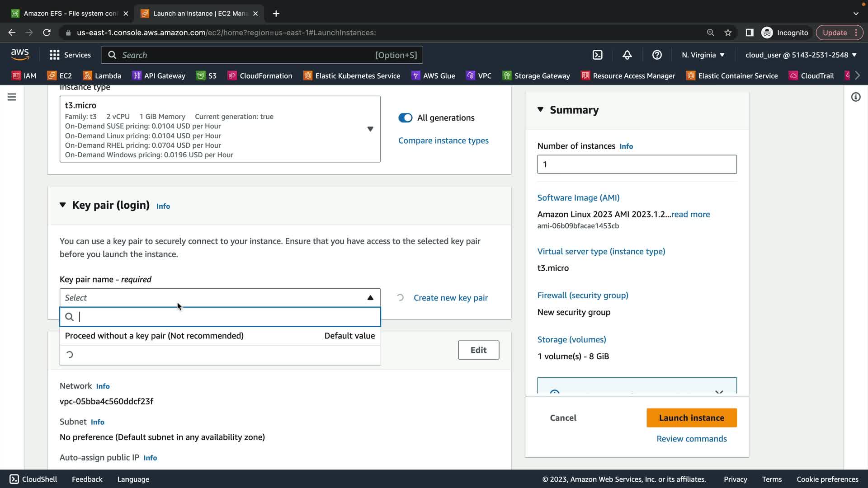
Task: Expand the hamburger side navigation menu
Action: coord(12,97)
